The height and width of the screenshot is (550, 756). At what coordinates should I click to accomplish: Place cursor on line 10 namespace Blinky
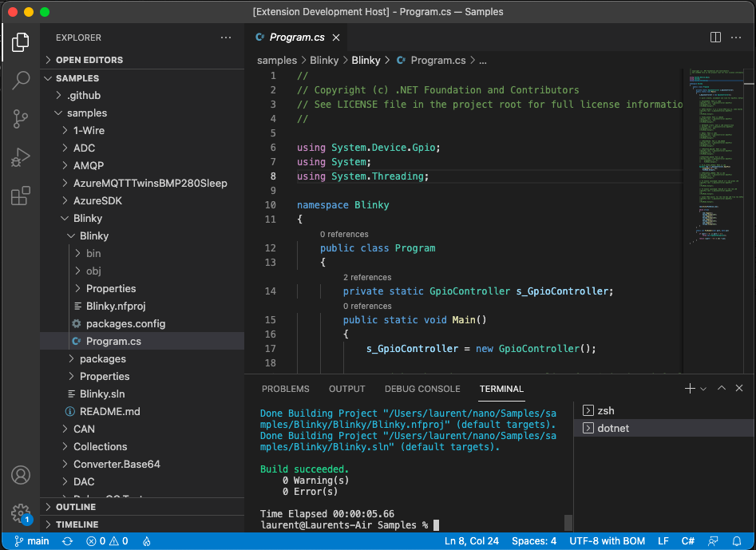click(x=342, y=205)
